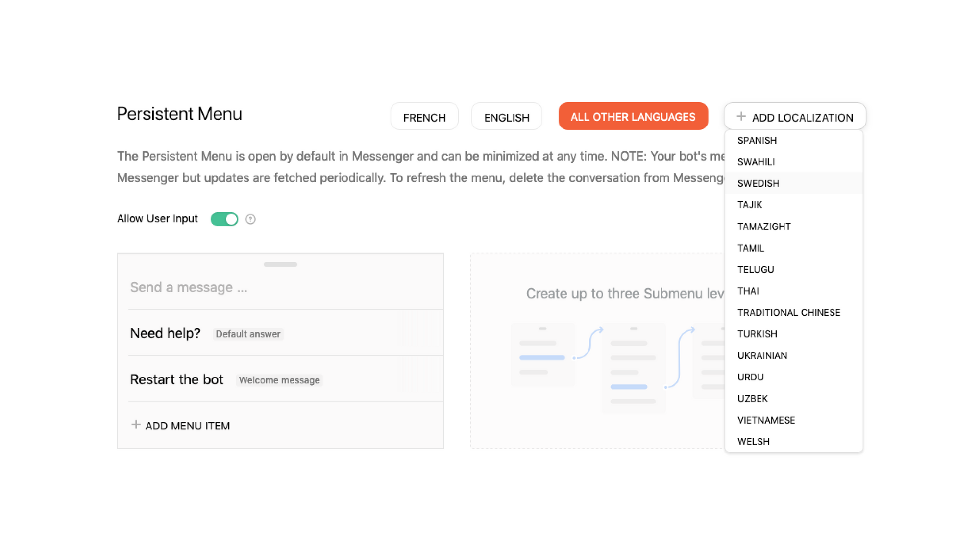Toggle the Allow User Input switch
This screenshot has height=554, width=980.
(x=225, y=219)
